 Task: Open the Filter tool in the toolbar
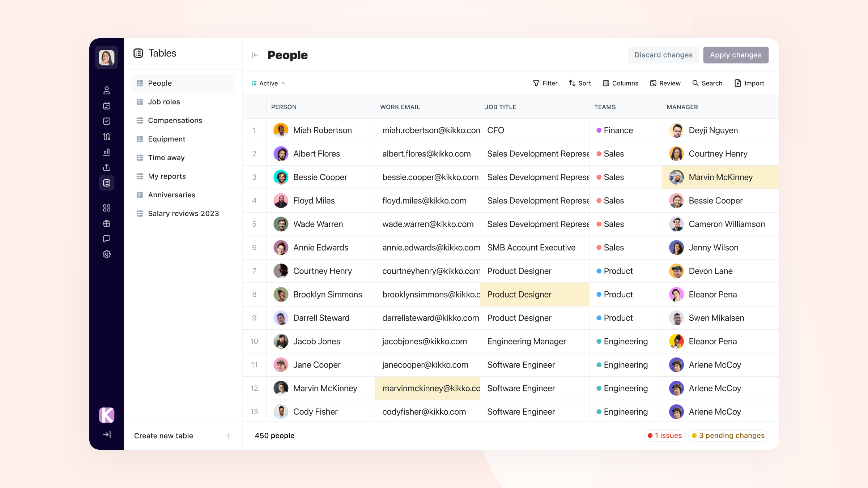point(545,83)
